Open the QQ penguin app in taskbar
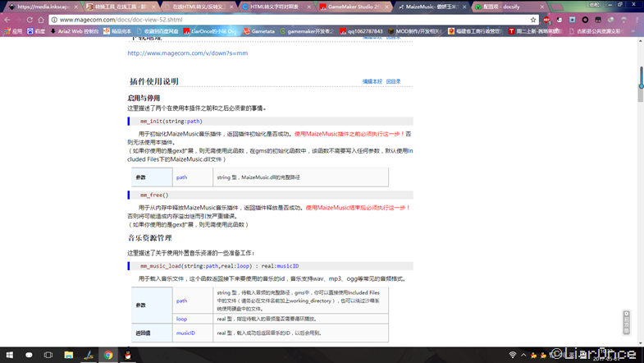This screenshot has height=363, width=644. tap(128, 355)
